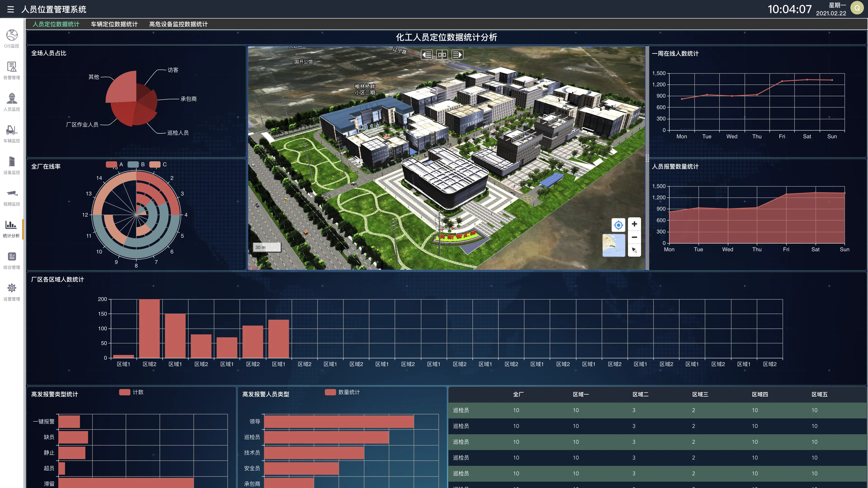
Task: Click the 全厂 table column header
Action: click(x=518, y=394)
